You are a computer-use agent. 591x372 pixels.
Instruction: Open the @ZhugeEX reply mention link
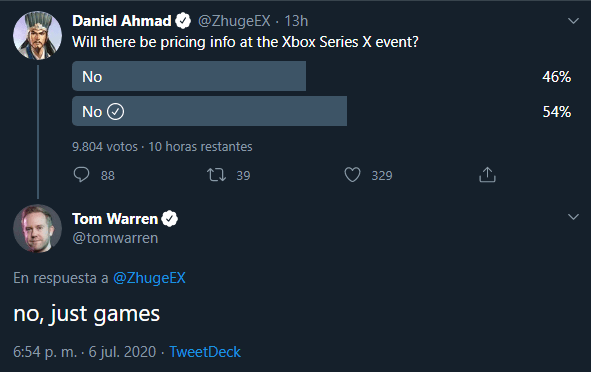149,278
